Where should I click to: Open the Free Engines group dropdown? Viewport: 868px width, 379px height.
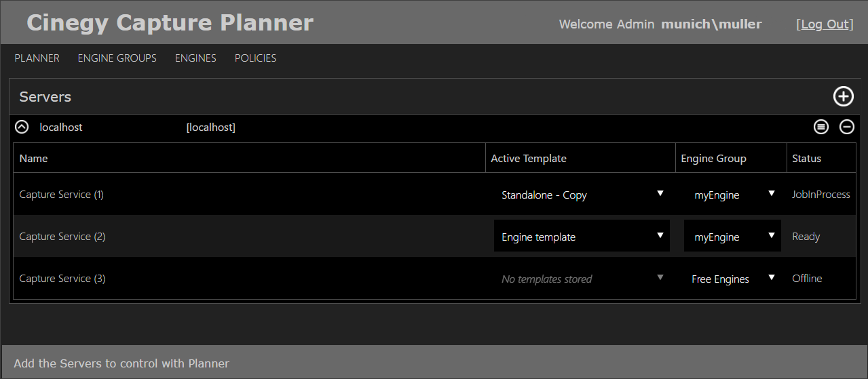click(732, 279)
